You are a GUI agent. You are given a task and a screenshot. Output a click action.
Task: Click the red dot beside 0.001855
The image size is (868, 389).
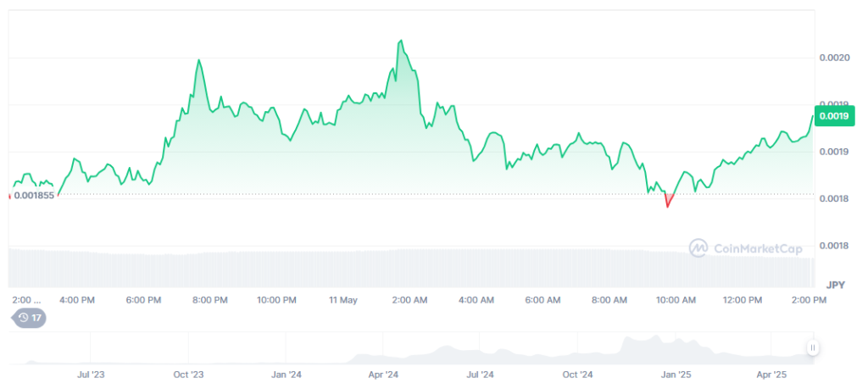point(8,196)
